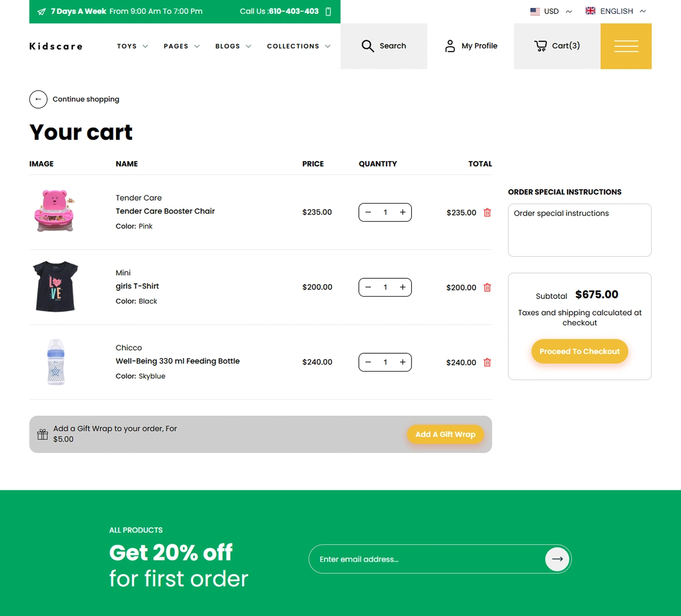Remove girls T-Shirt using its trash icon

pyautogui.click(x=487, y=287)
